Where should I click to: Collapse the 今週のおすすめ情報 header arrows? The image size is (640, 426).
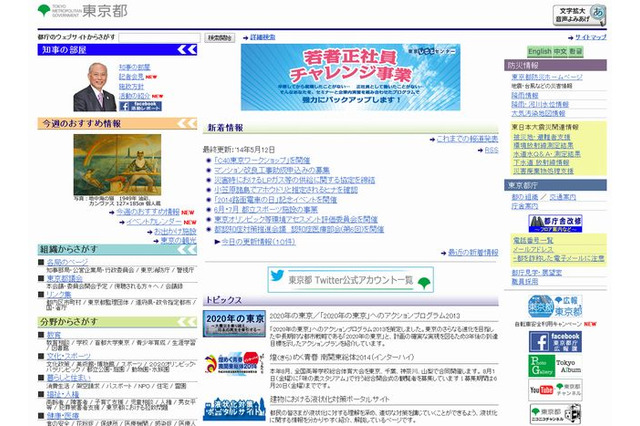[x=187, y=123]
